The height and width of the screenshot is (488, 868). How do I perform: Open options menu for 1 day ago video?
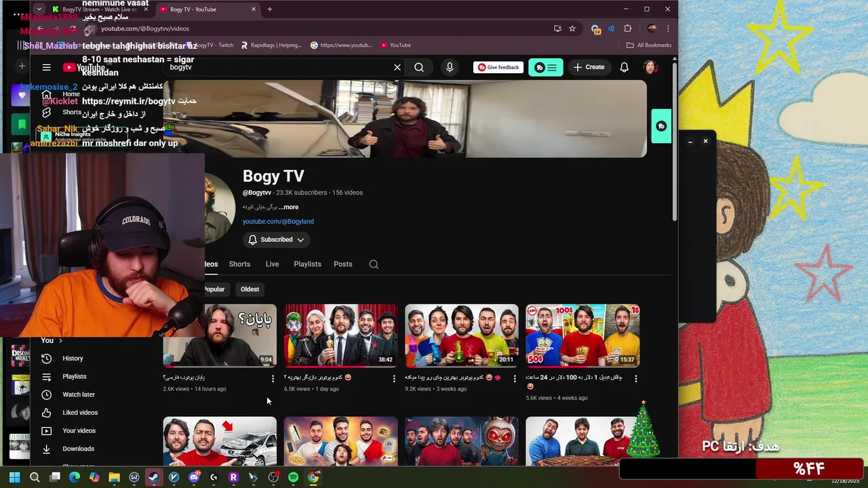pos(394,379)
